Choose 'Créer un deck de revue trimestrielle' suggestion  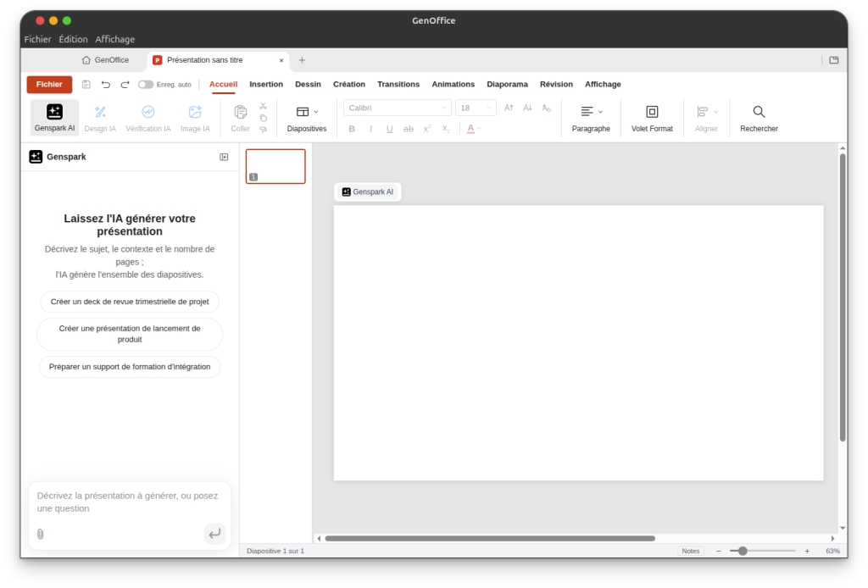[130, 302]
